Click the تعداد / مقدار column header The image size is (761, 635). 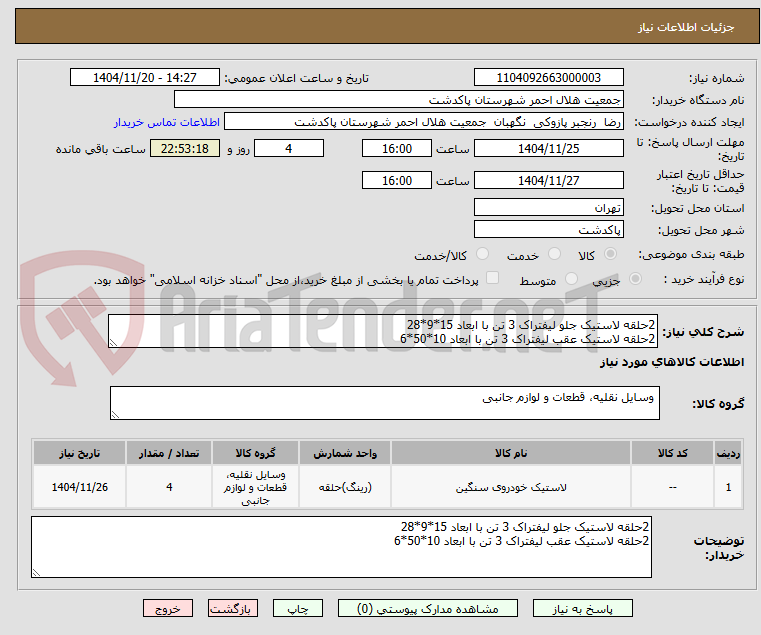[169, 452]
